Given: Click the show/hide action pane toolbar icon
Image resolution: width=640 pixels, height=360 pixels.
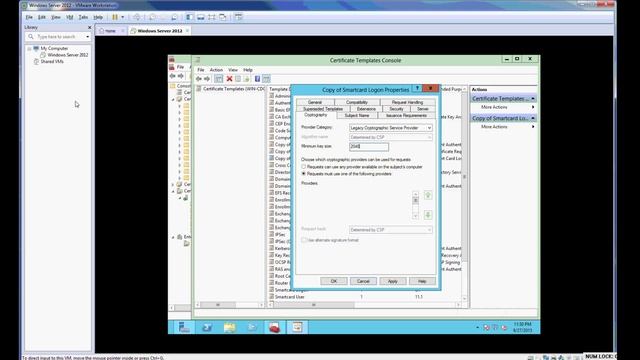Looking at the screenshot, I should pyautogui.click(x=266, y=79).
